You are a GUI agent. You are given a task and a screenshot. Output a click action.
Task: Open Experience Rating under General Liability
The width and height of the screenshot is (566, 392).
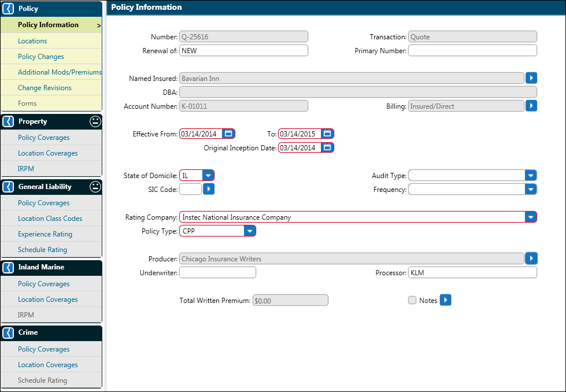tap(45, 234)
